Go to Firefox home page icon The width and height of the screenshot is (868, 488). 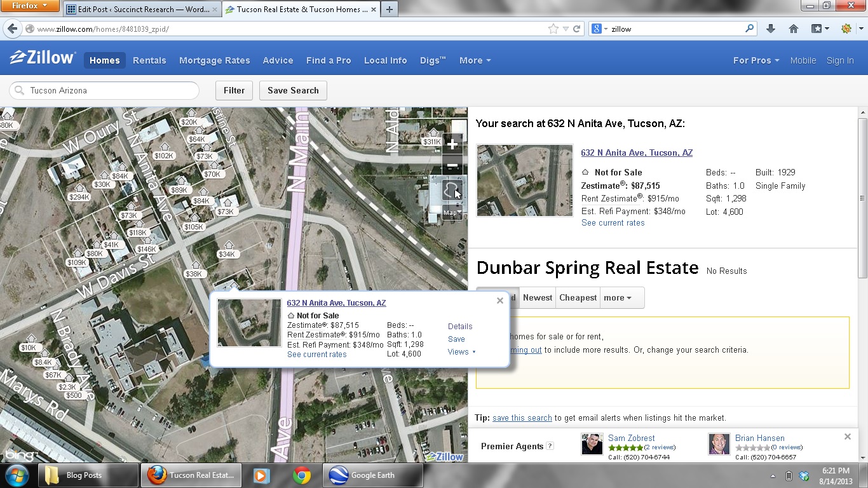point(793,29)
